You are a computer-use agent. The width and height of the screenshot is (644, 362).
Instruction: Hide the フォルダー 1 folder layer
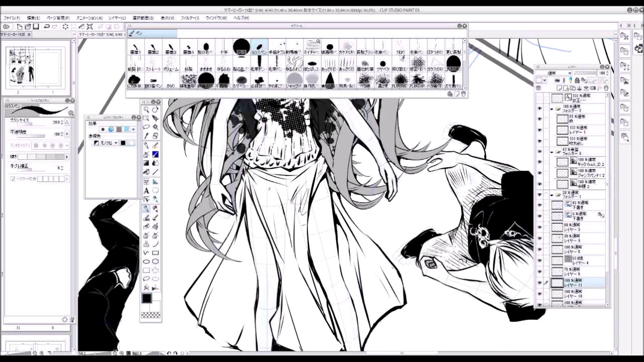tap(539, 195)
